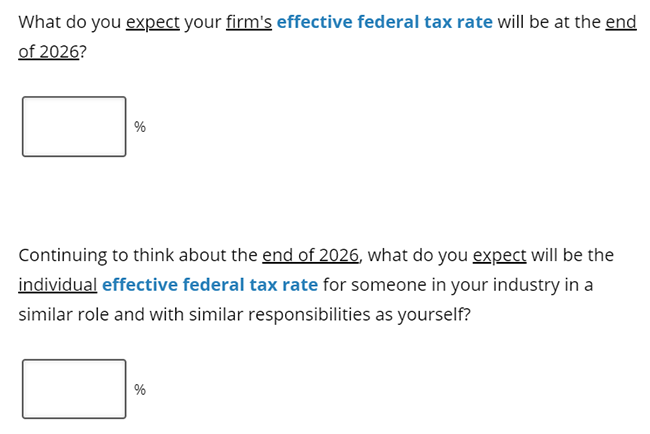The width and height of the screenshot is (650, 434).
Task: Click the underlined word firm's
Action: [249, 22]
